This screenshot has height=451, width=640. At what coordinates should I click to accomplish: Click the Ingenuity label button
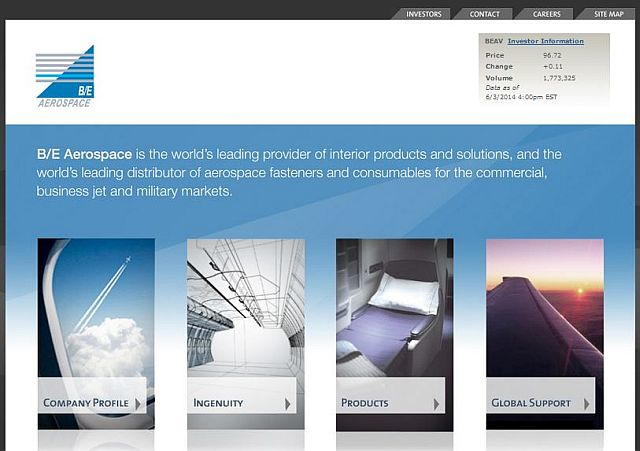tap(242, 395)
